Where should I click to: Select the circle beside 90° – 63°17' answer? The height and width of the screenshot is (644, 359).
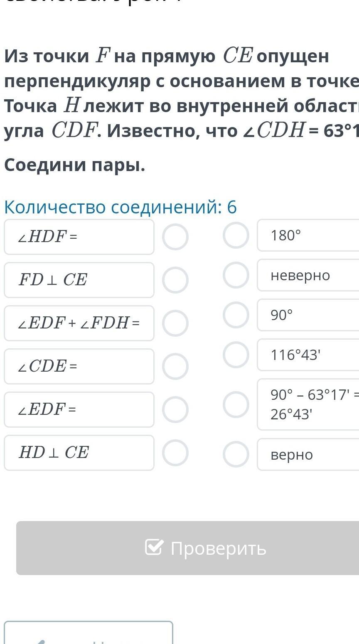[x=236, y=404]
